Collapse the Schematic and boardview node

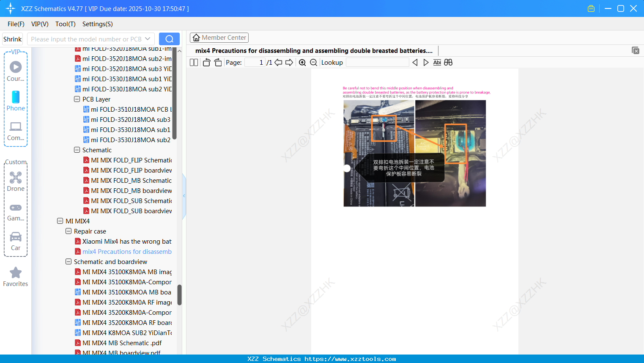[69, 261]
